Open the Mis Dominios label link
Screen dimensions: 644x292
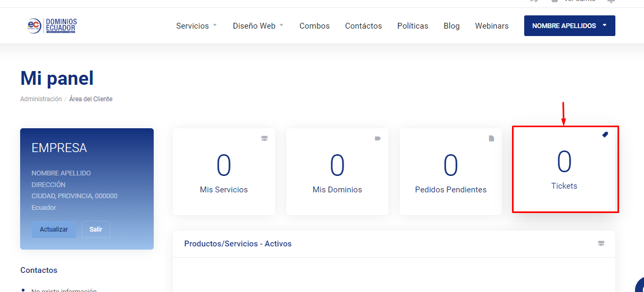pos(337,190)
